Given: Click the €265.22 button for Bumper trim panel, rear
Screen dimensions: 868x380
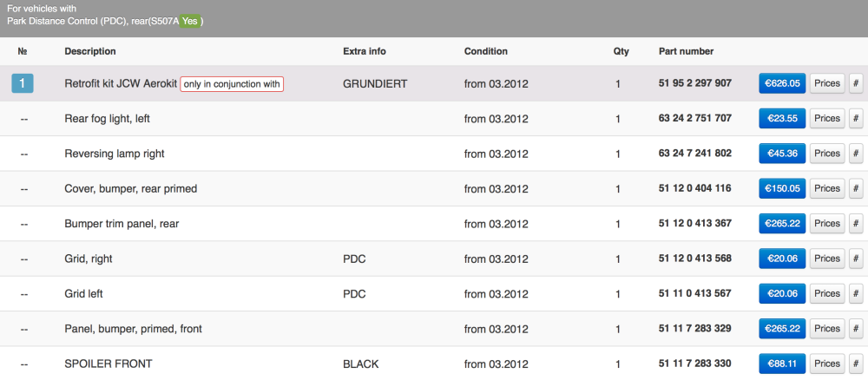Looking at the screenshot, I should click(x=782, y=224).
